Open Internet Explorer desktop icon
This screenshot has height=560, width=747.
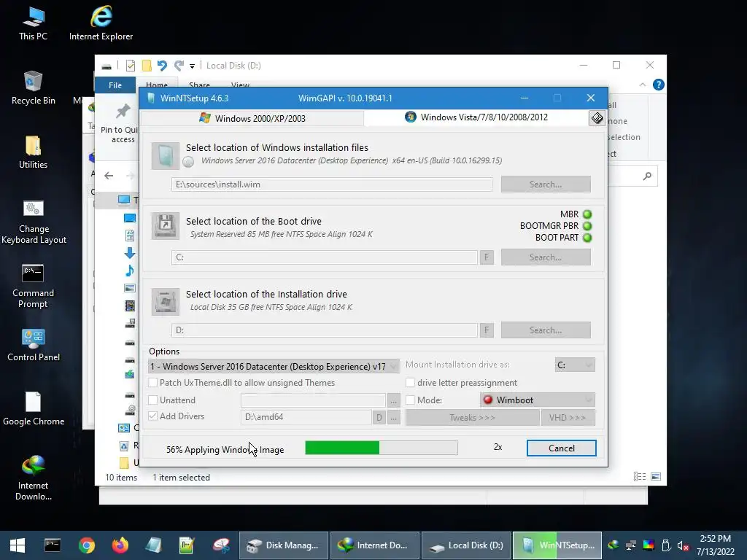(x=101, y=23)
